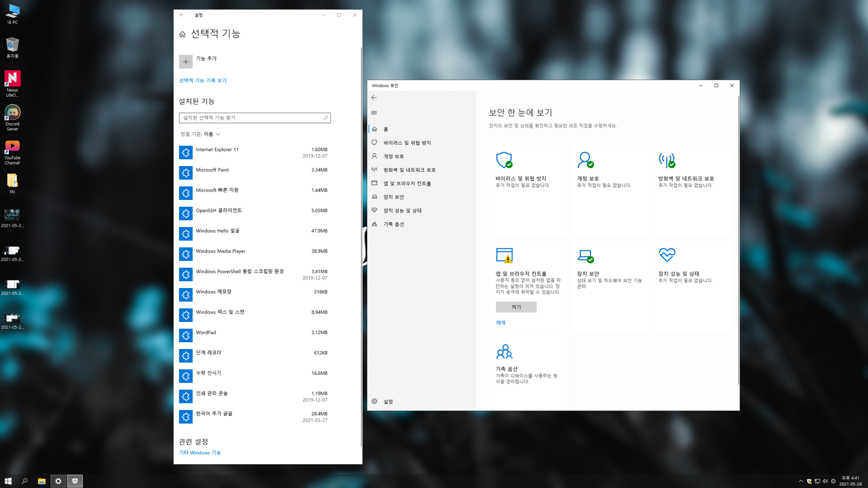
Task: Select 장치 성능 및 상태 in sidebar
Action: [421, 211]
